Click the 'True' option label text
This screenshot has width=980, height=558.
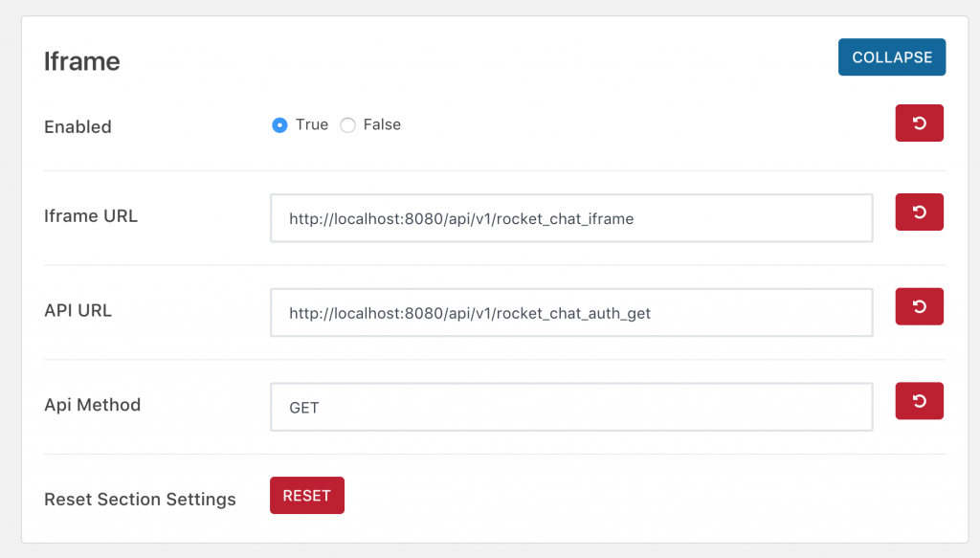click(312, 124)
